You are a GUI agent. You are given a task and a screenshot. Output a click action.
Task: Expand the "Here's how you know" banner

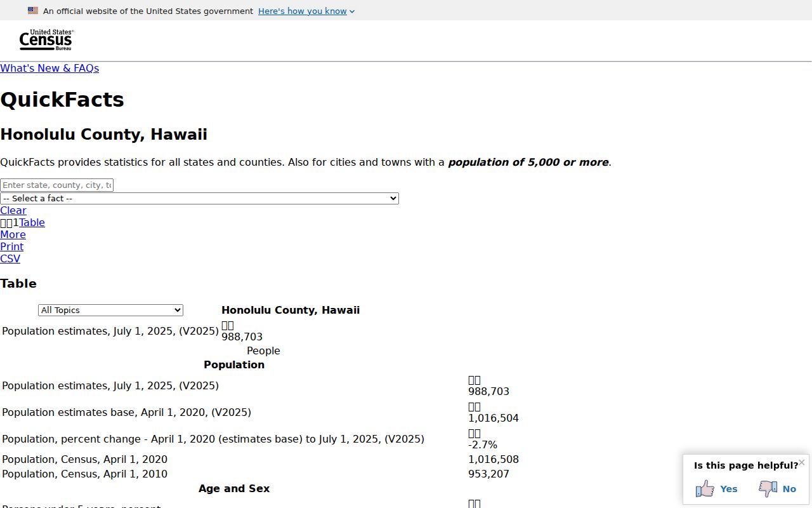coord(306,11)
